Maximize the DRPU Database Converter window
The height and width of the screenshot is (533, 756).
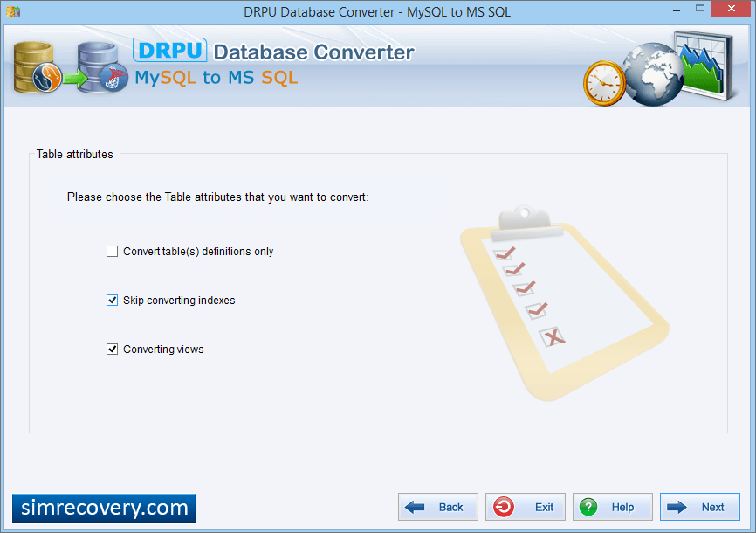[x=700, y=9]
